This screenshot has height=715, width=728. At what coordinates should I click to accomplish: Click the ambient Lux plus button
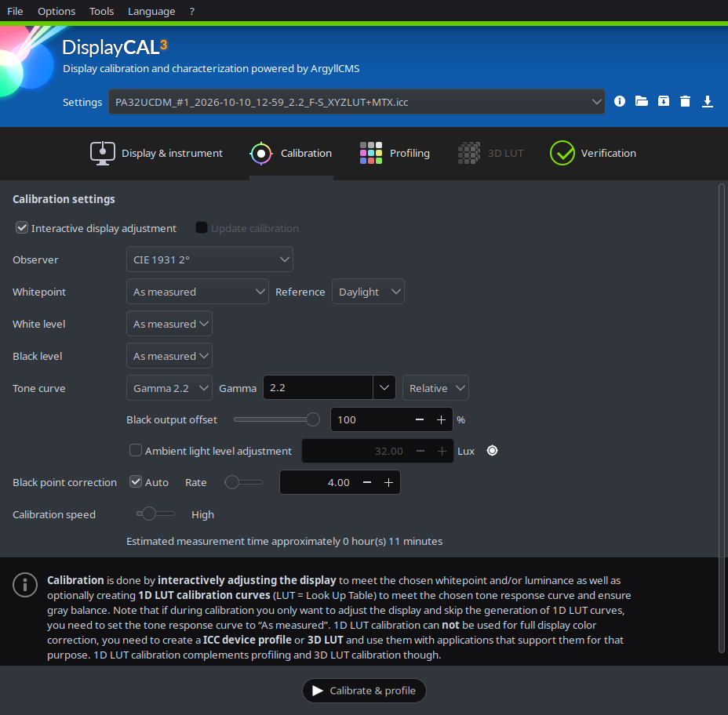coord(442,451)
